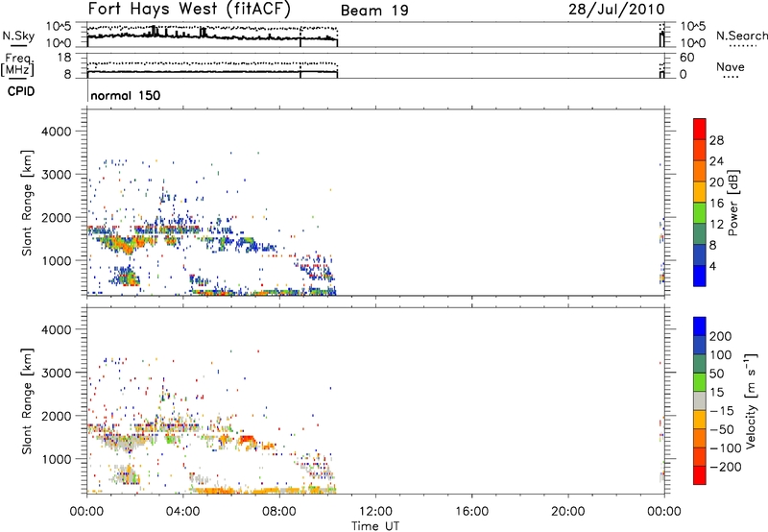Select the Time UT axis title
768x532 pixels.
coord(375,526)
